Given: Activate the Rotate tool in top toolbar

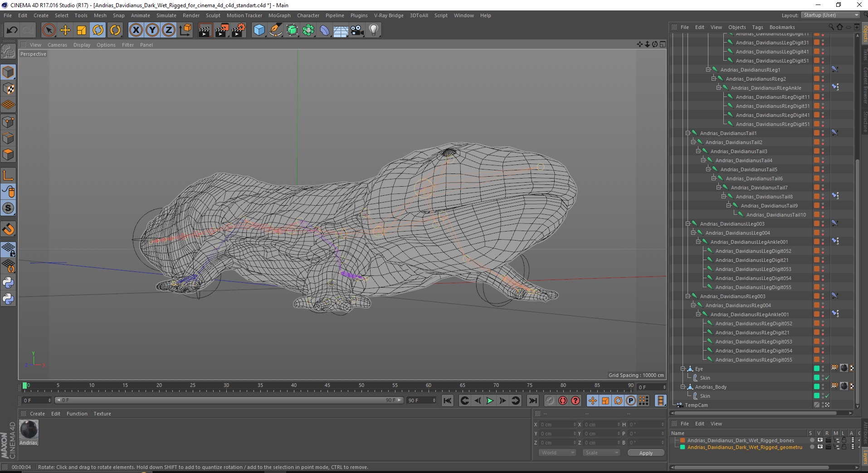Looking at the screenshot, I should 98,30.
